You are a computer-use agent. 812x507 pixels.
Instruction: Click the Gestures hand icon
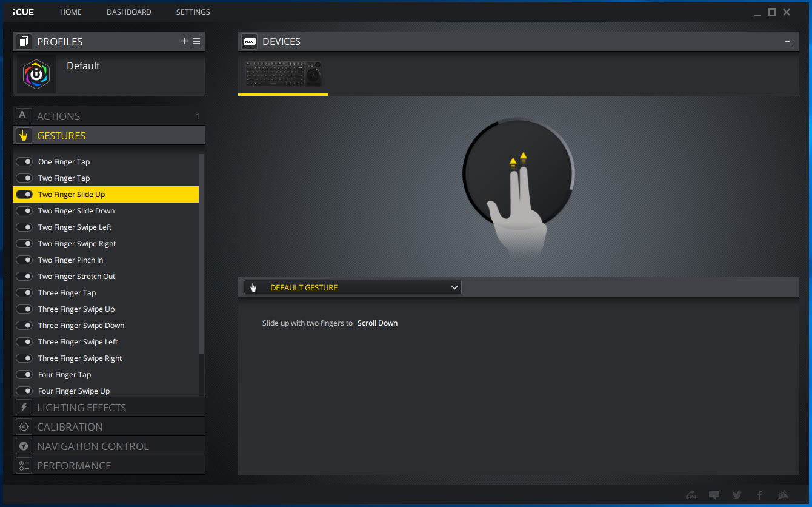click(23, 135)
